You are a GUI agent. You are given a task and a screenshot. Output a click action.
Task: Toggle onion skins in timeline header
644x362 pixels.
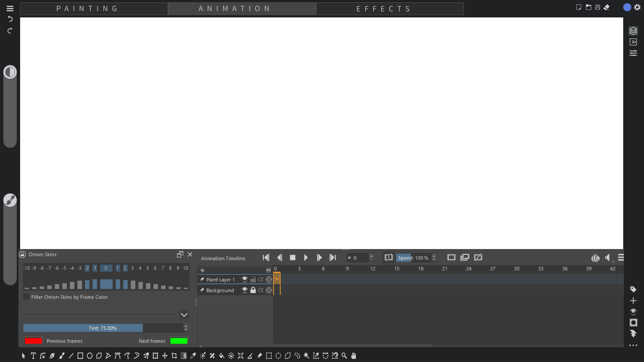[595, 258]
